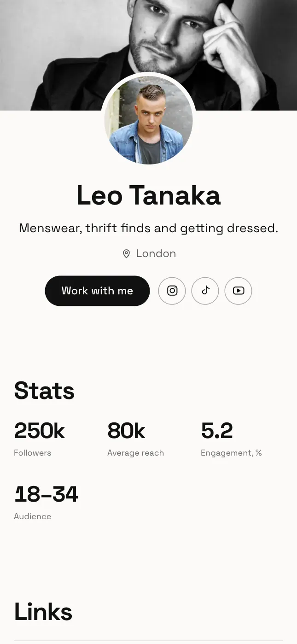Click the 5.2 engagement figure
Screen dimensions: 297x644
pyautogui.click(x=217, y=431)
